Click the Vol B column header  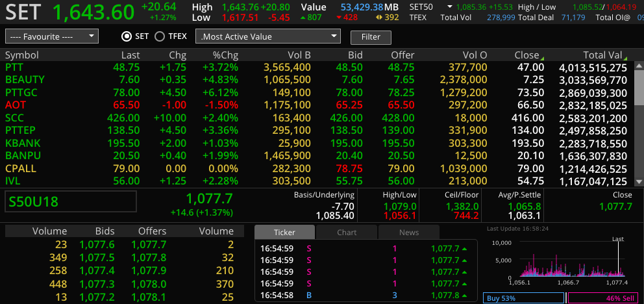click(x=299, y=55)
